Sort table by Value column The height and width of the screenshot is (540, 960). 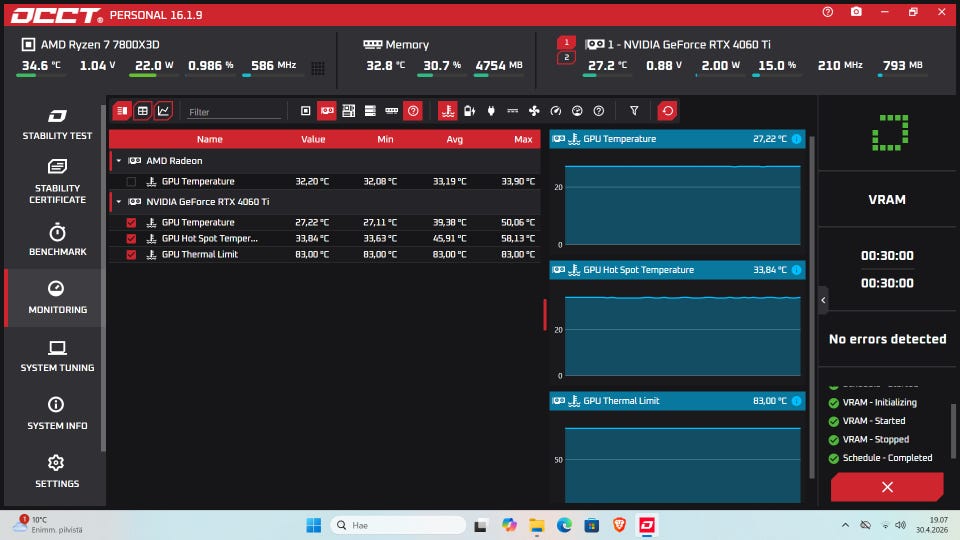pyautogui.click(x=313, y=139)
